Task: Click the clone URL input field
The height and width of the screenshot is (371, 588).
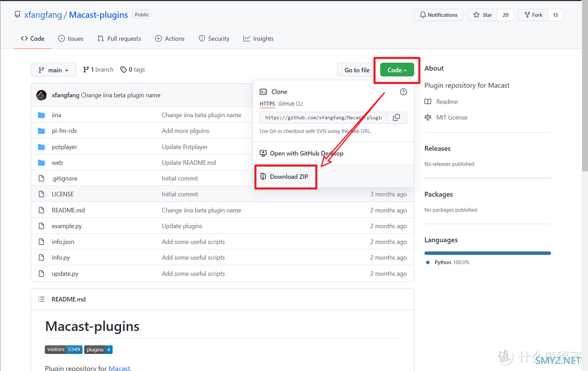Action: [323, 118]
